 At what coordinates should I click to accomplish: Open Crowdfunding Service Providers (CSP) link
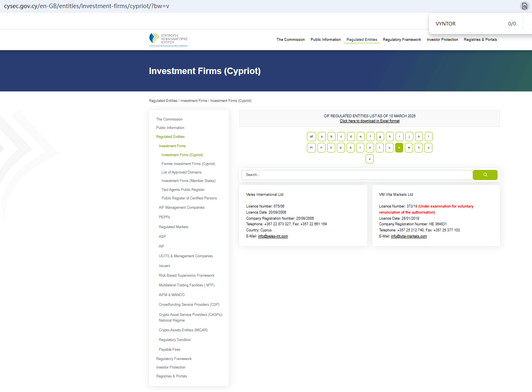click(189, 305)
